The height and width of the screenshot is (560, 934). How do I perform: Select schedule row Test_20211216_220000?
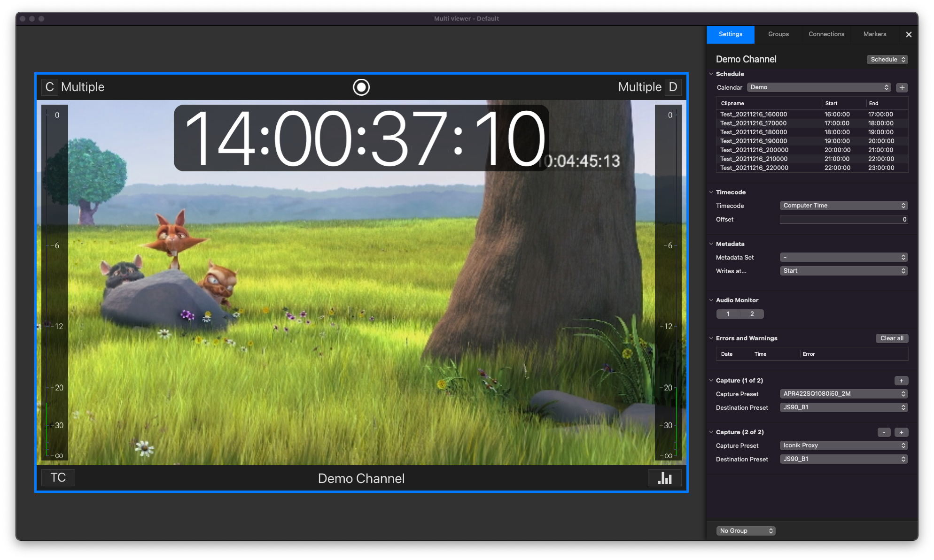[812, 168]
